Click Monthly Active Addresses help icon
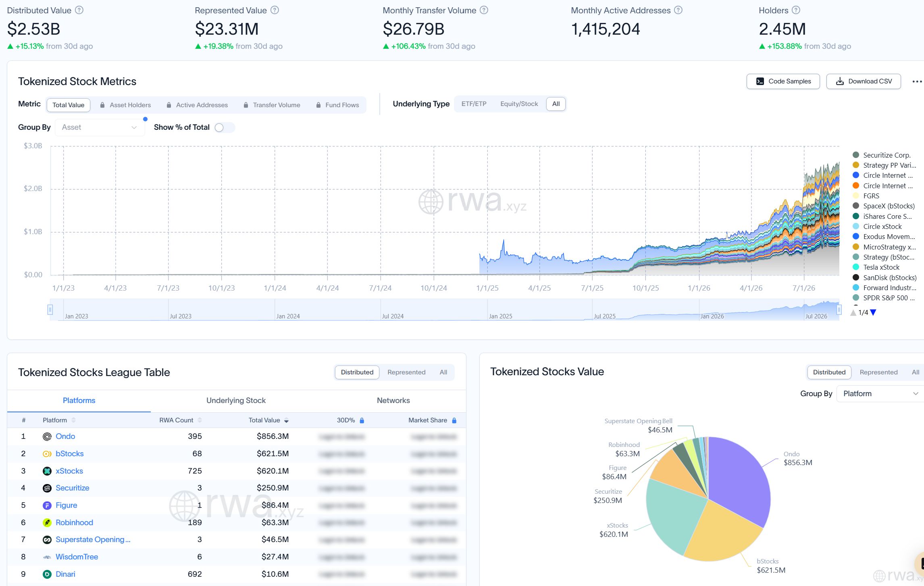The height and width of the screenshot is (586, 924). tap(678, 10)
